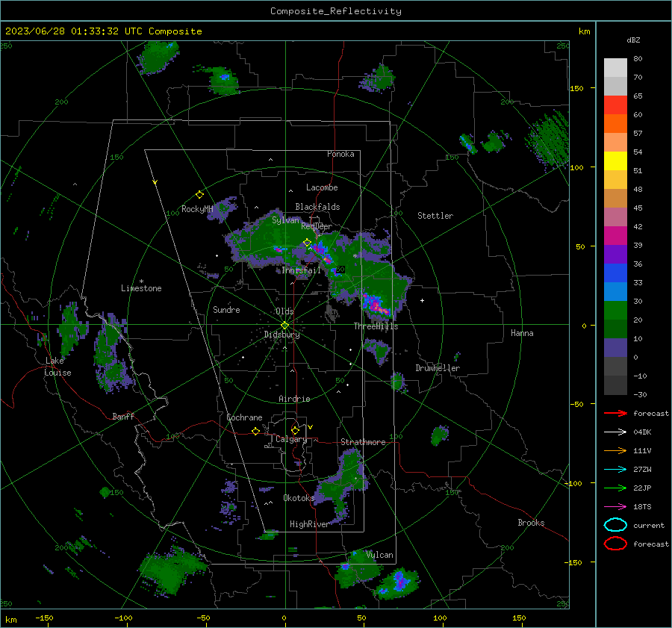Click the Airdrie label
Screen dimensions: 672x628
[x=294, y=399]
